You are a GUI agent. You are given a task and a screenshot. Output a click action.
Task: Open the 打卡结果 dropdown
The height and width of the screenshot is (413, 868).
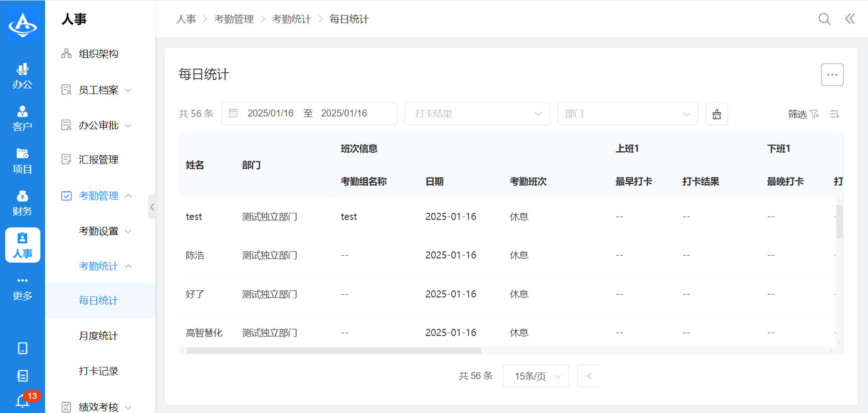click(x=477, y=114)
